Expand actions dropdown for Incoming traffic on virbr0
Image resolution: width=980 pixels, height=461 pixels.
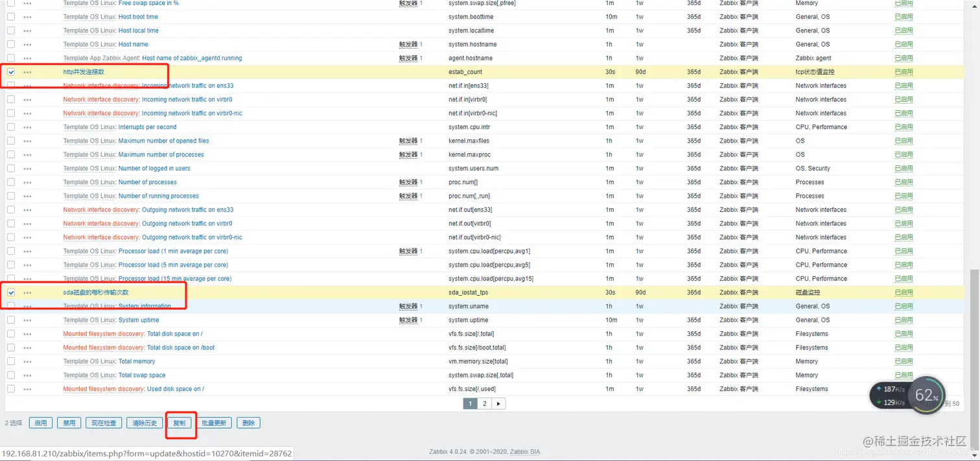coord(27,100)
